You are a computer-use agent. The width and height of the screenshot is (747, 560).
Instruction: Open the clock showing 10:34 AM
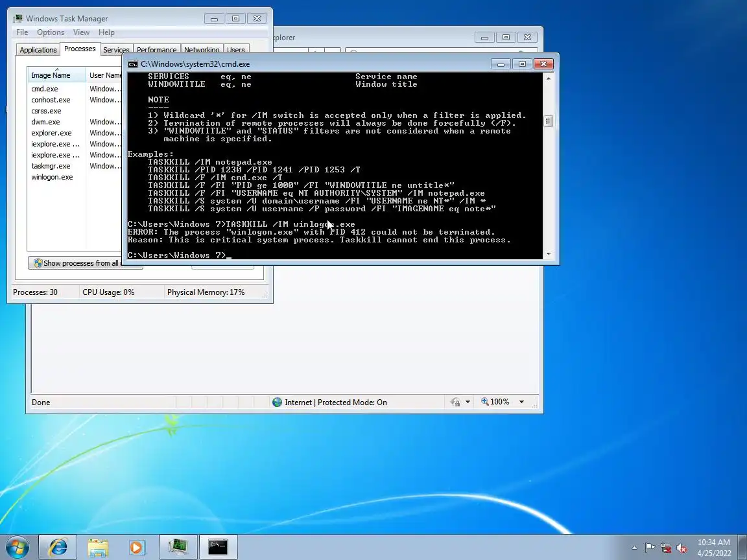pyautogui.click(x=714, y=548)
